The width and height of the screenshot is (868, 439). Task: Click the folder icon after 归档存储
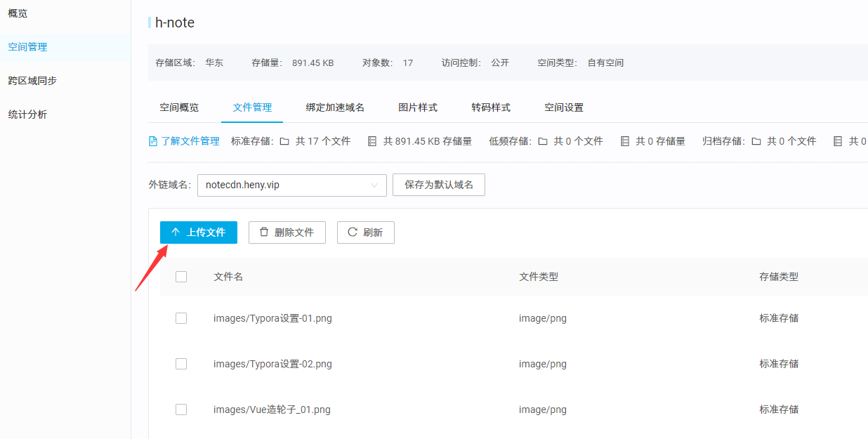[756, 141]
